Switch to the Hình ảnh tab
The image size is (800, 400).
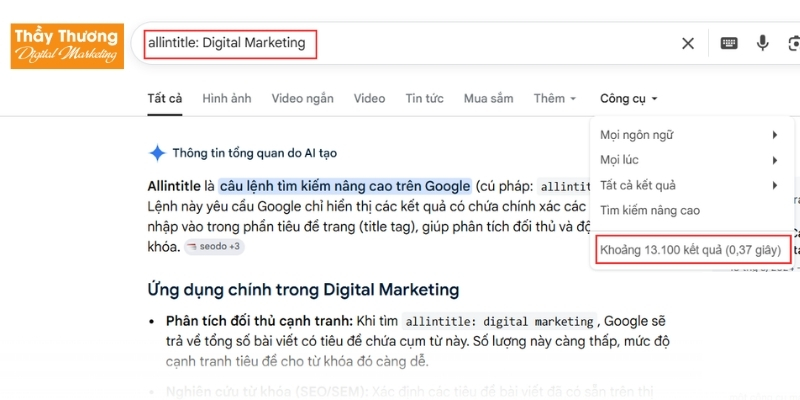pyautogui.click(x=227, y=98)
